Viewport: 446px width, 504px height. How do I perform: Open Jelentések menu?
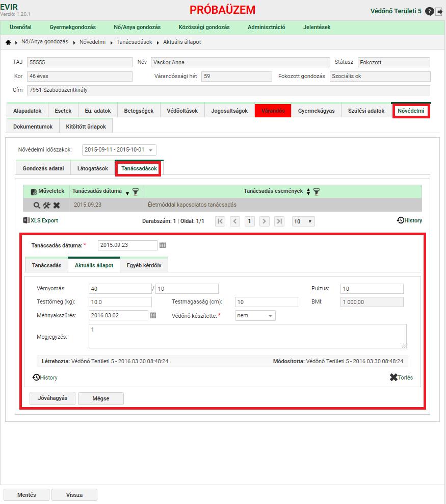[317, 28]
